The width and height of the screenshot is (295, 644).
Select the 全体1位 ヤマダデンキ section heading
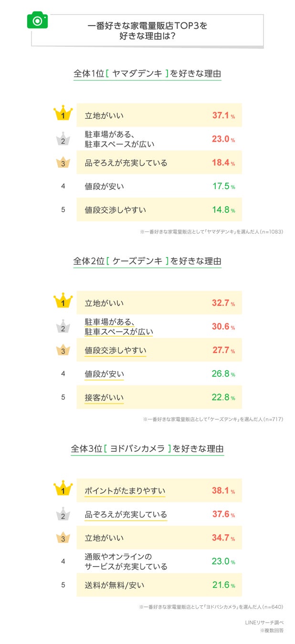coord(147,74)
